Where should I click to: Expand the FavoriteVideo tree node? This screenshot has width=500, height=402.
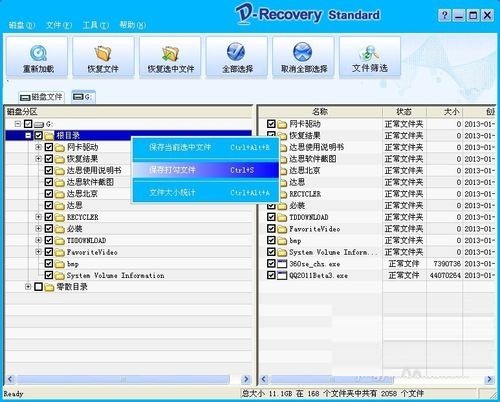38,252
